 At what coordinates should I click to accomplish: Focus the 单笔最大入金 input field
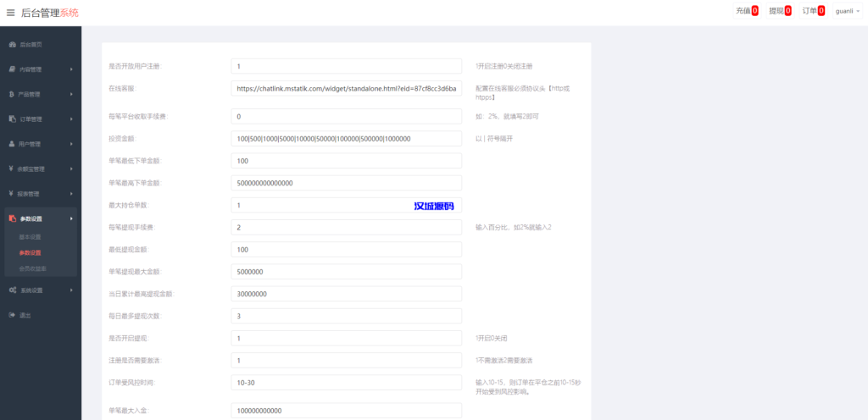(x=346, y=411)
